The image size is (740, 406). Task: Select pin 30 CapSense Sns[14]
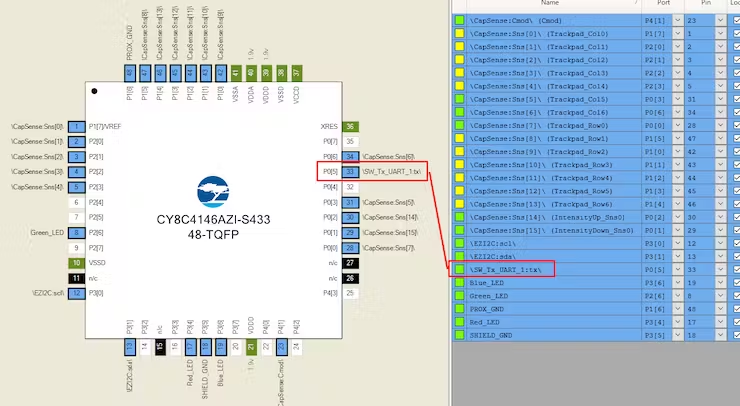tap(350, 218)
